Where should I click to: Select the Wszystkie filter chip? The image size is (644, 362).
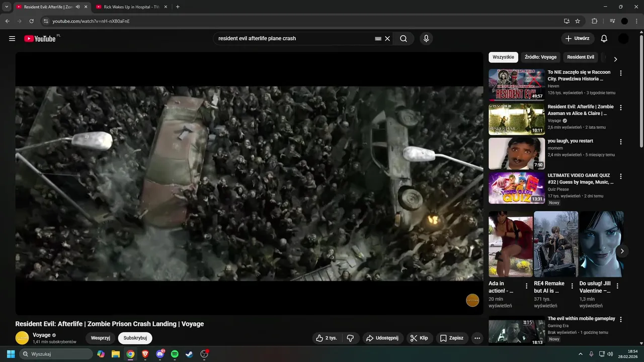click(x=503, y=57)
